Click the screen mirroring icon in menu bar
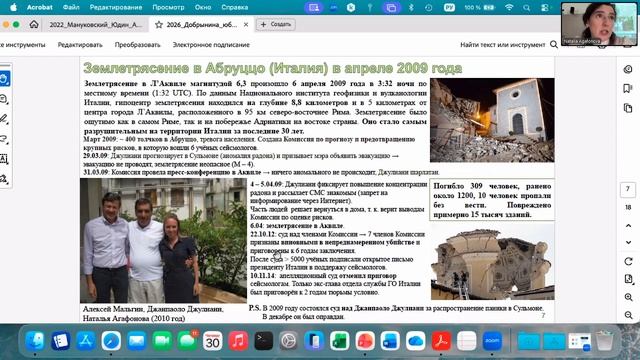Screen dimensions: 640x360 391,7
